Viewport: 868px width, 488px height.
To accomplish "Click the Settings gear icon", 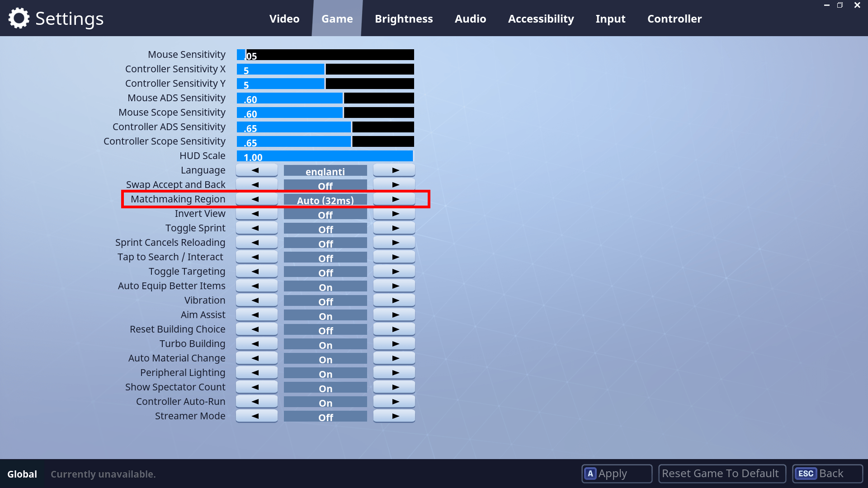I will click(19, 19).
